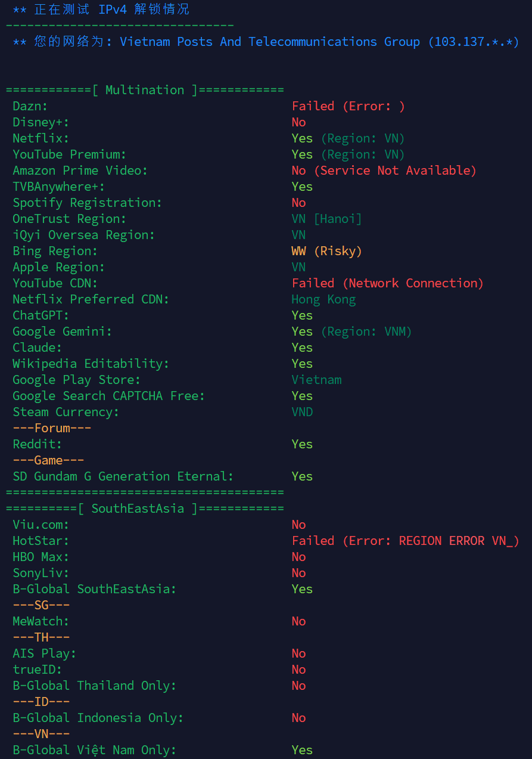532x759 pixels.
Task: Click the Steam Currency VND value
Action: click(302, 412)
